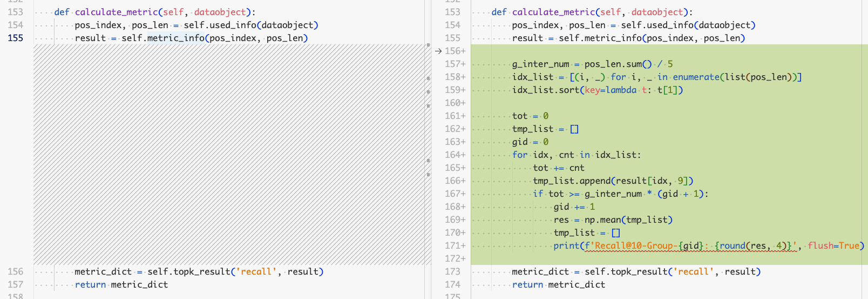
Task: Click added line number 169+
Action: [x=455, y=220]
